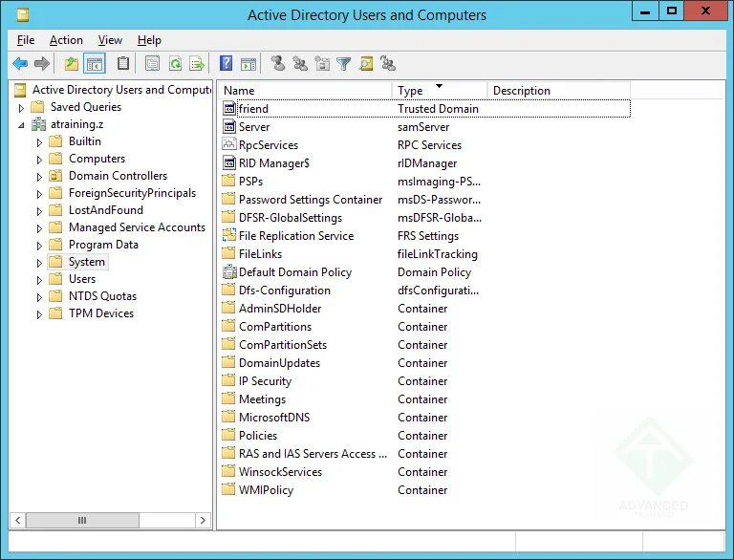This screenshot has width=734, height=560.
Task: Create new group toolbar icon
Action: 300,63
